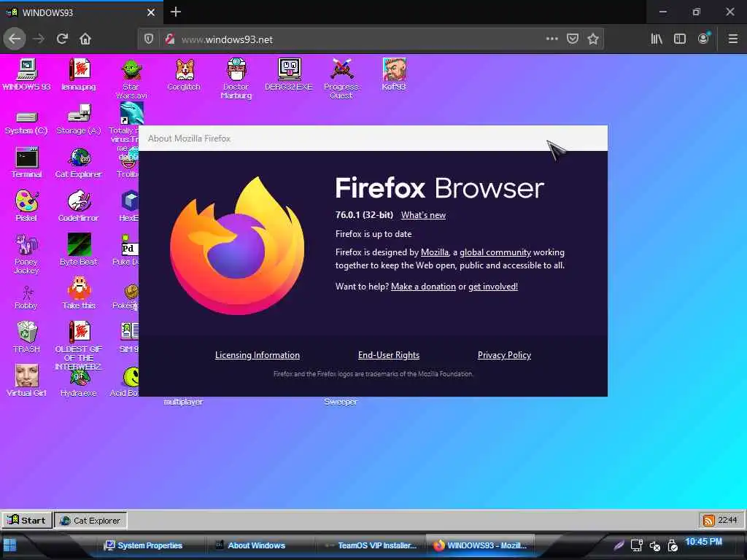This screenshot has width=747, height=560.
Task: Launch the Piskel paint icon
Action: (x=26, y=206)
